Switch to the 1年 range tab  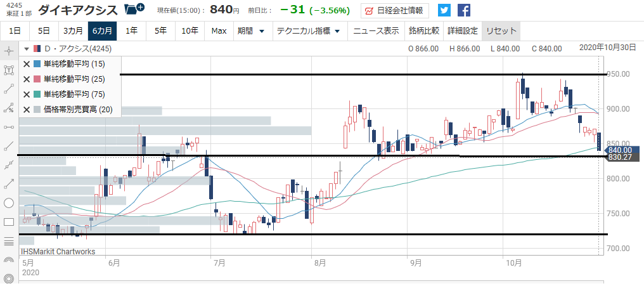click(x=131, y=31)
